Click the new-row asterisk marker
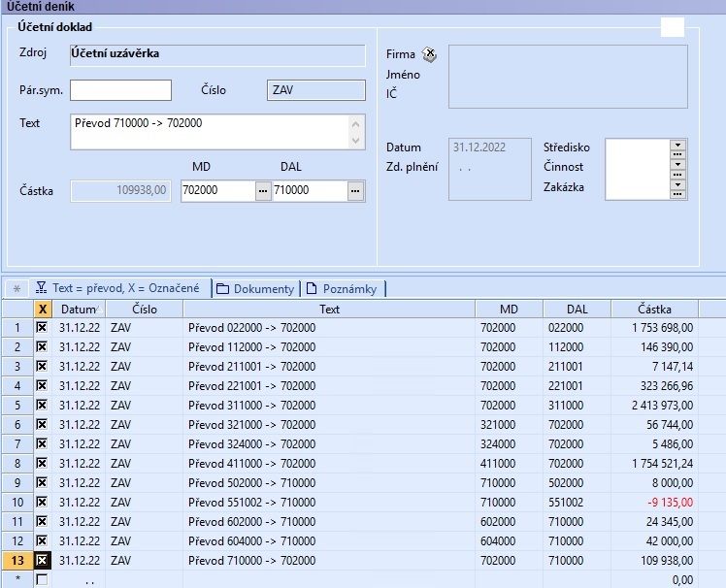Screen dimensions: 726x588 click(16, 579)
